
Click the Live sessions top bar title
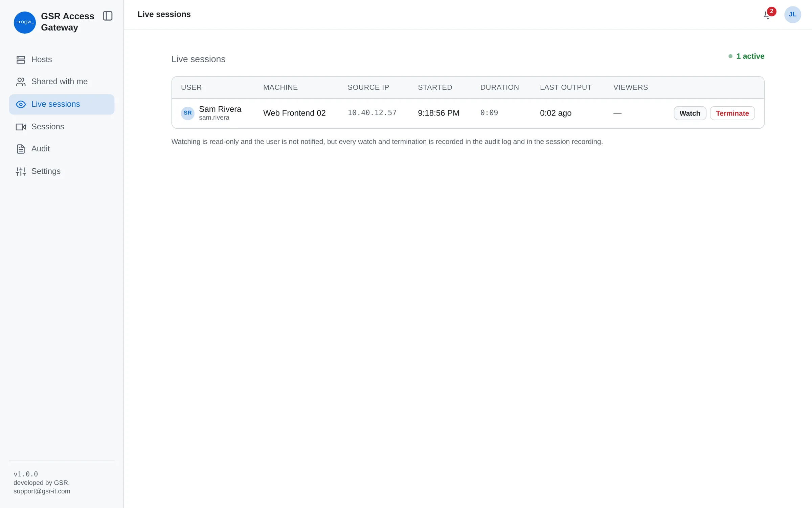click(x=164, y=14)
